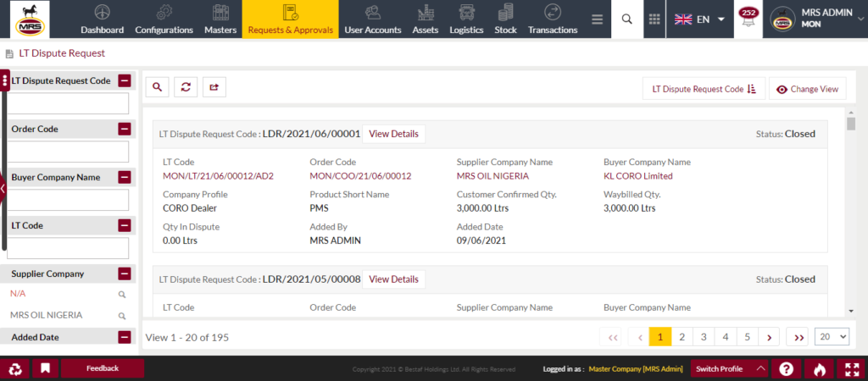Open buyer KL CORO Limited link
Viewport: 868px width, 381px height.
pyautogui.click(x=637, y=176)
